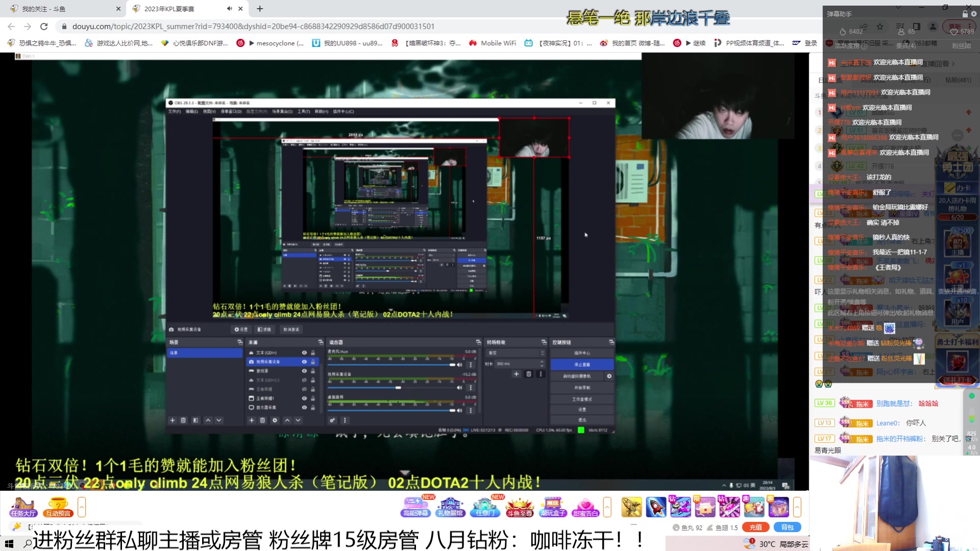Mute the 2023年KPL夏季赛 tab audio icon
The width and height of the screenshot is (980, 551).
point(229,9)
